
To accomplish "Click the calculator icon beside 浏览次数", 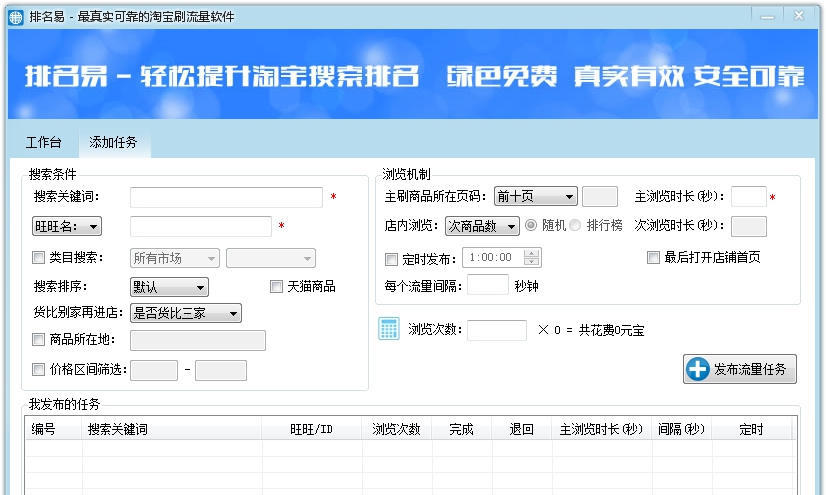I will [389, 329].
